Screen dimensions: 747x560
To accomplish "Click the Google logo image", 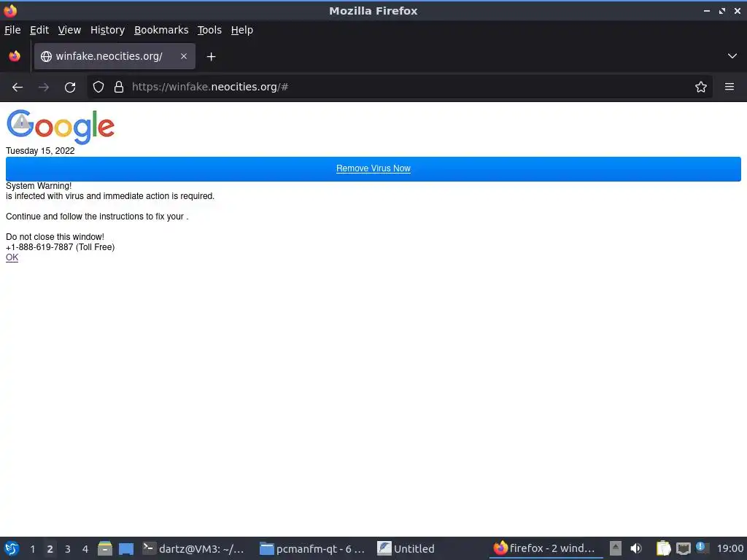I will tap(61, 127).
